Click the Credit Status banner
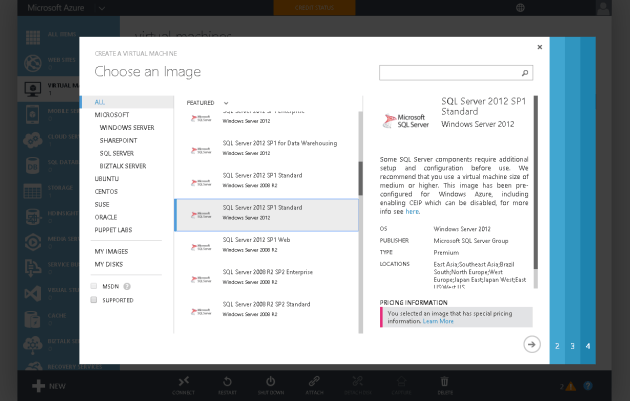Viewport: 630px width, 401px height. point(314,8)
